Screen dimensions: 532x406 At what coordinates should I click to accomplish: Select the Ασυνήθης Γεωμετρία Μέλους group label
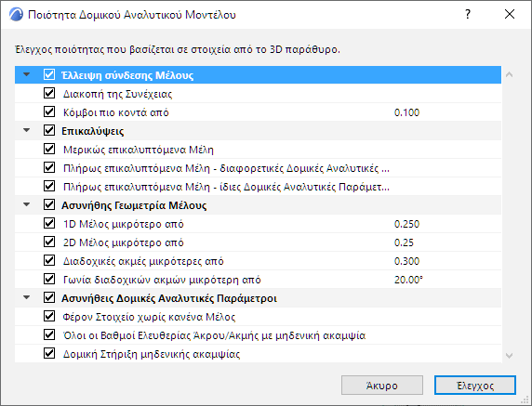[134, 205]
